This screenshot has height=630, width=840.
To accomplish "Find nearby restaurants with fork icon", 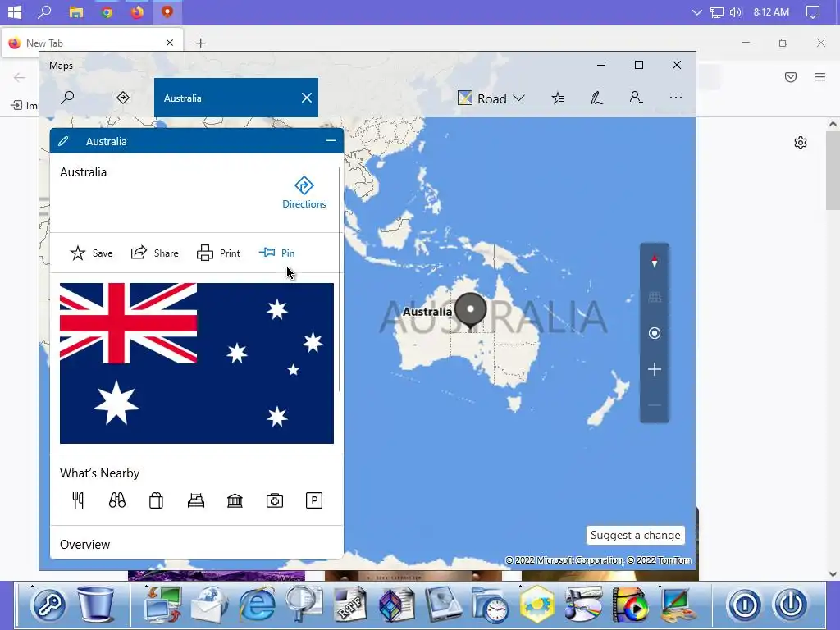I will coord(78,500).
